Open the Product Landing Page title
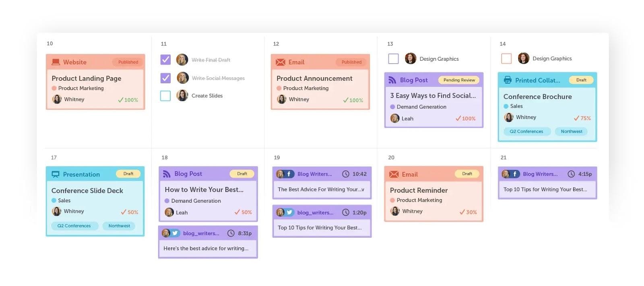Image resolution: width=644 pixels, height=286 pixels. pos(86,78)
